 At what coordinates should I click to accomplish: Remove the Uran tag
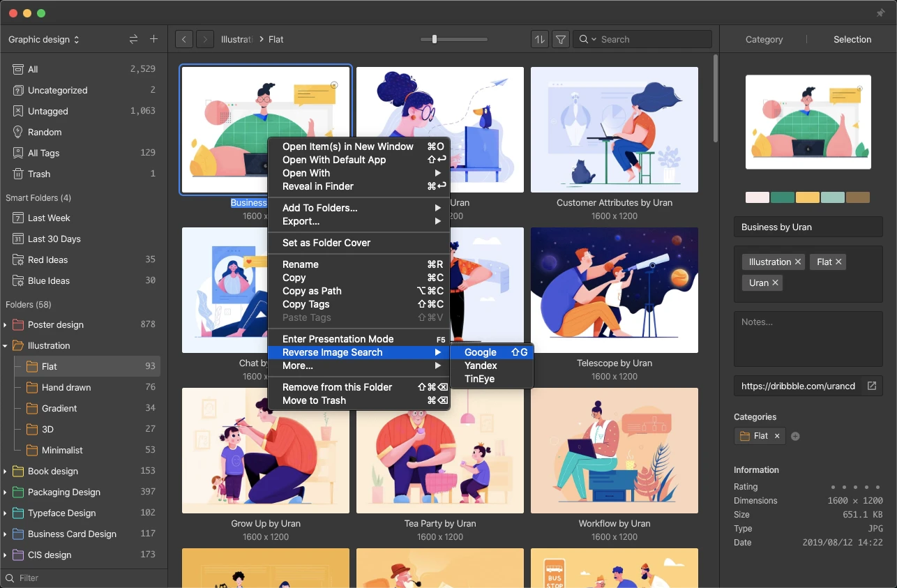point(775,283)
